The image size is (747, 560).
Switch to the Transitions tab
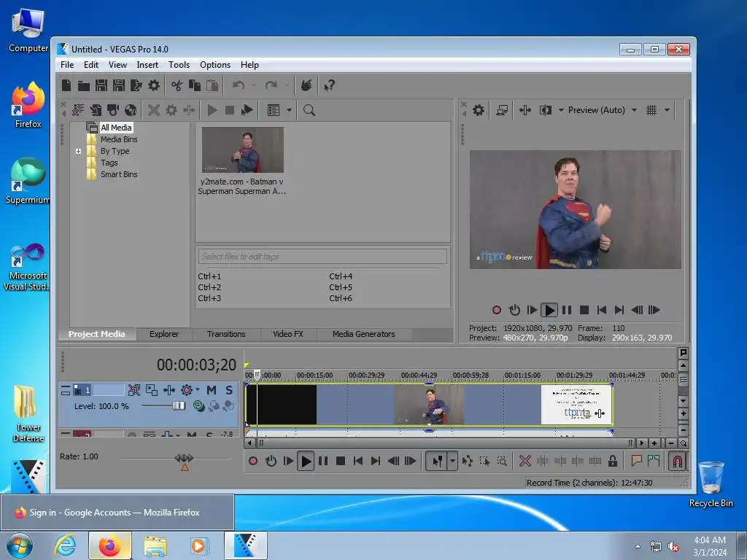(x=226, y=334)
